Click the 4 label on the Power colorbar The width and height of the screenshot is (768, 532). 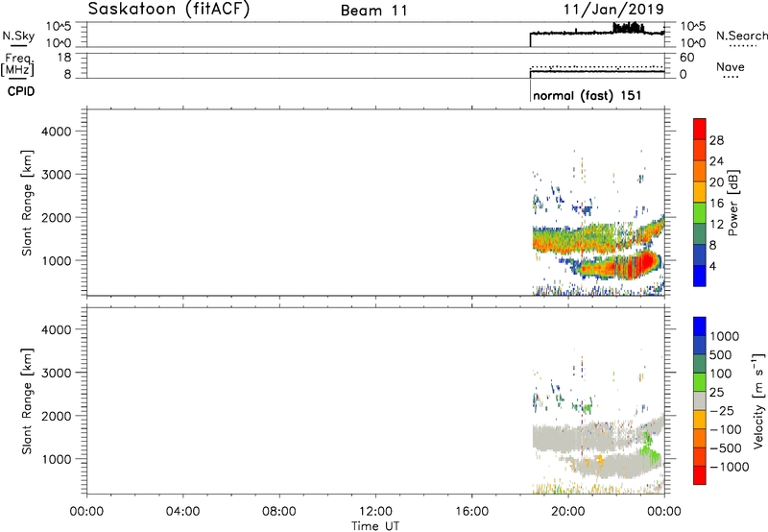[x=713, y=267]
